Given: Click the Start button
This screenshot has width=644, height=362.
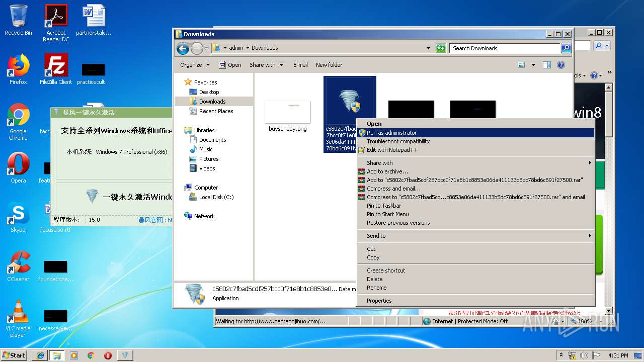Looking at the screenshot, I should coord(14,355).
